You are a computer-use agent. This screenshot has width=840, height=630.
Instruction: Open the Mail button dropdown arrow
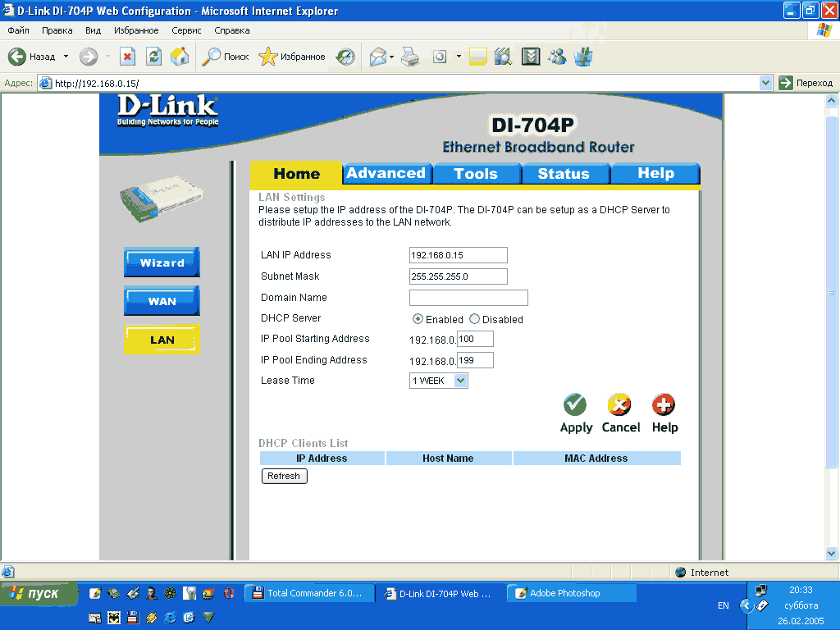pos(391,57)
